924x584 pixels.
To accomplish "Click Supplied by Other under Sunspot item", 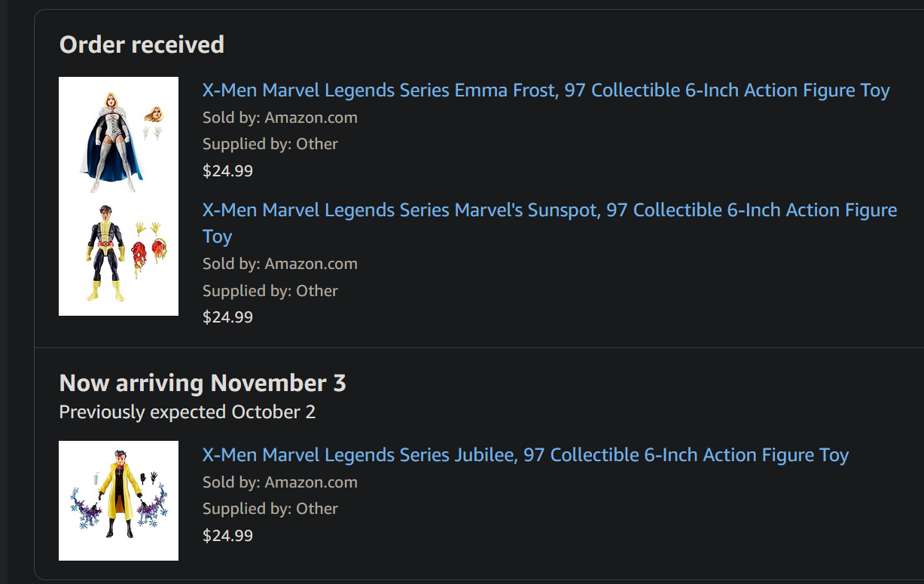I will (270, 291).
